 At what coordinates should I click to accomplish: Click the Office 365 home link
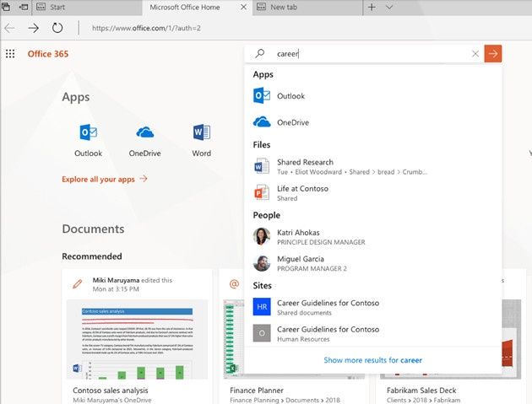coord(48,54)
